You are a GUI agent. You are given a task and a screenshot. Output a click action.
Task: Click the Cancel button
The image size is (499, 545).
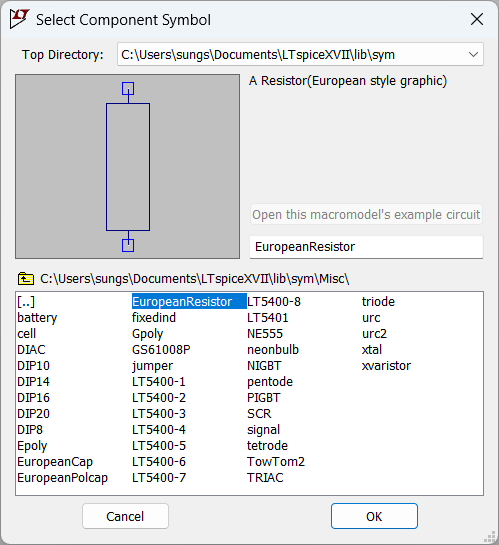coord(125,516)
